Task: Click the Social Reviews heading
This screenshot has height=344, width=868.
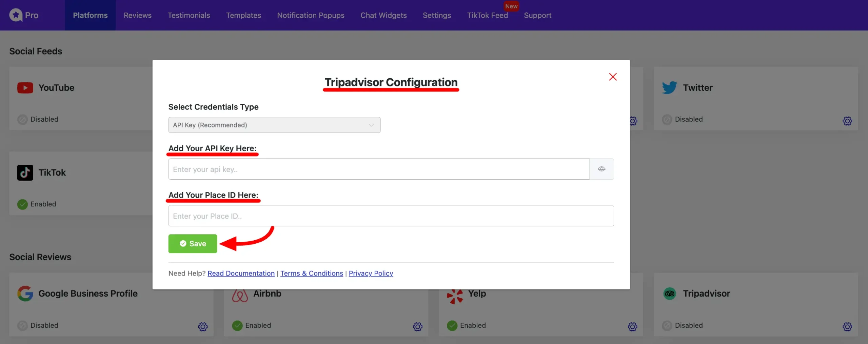Action: pyautogui.click(x=40, y=257)
